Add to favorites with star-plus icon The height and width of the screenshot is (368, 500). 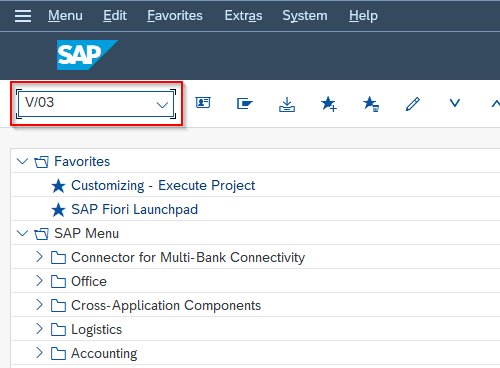tap(329, 104)
